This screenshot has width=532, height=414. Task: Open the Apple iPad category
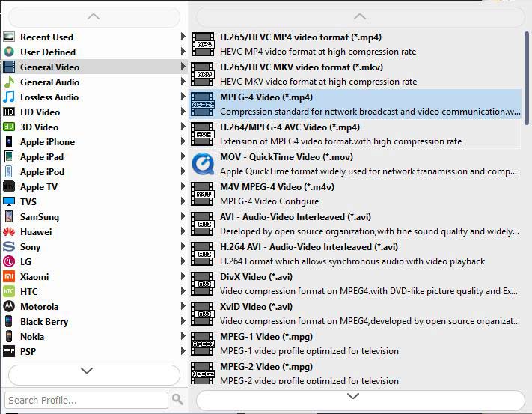(x=94, y=156)
